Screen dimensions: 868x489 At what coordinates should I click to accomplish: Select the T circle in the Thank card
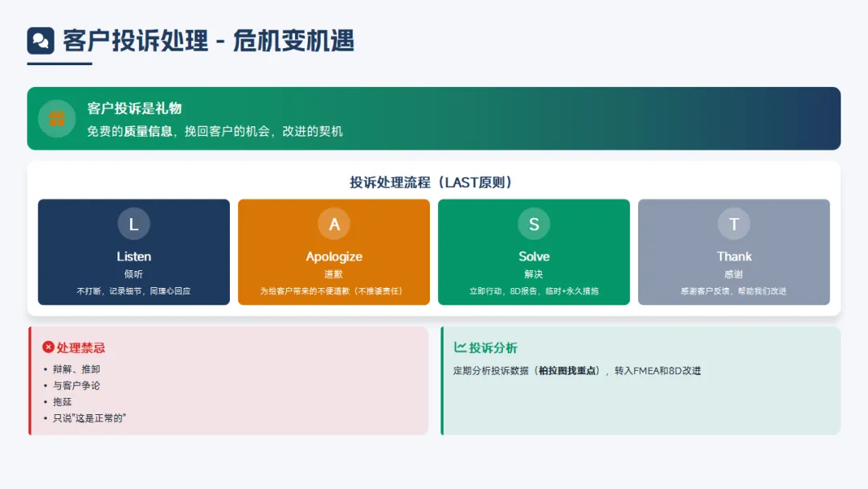734,224
